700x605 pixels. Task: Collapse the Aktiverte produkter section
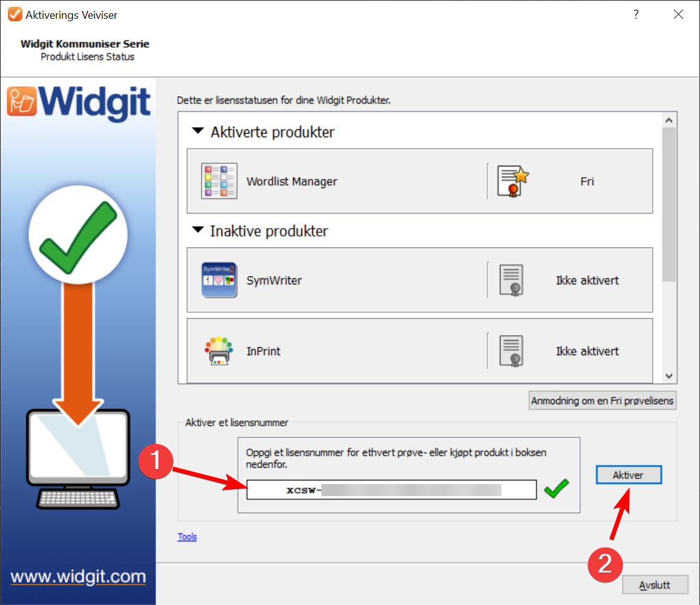click(198, 131)
